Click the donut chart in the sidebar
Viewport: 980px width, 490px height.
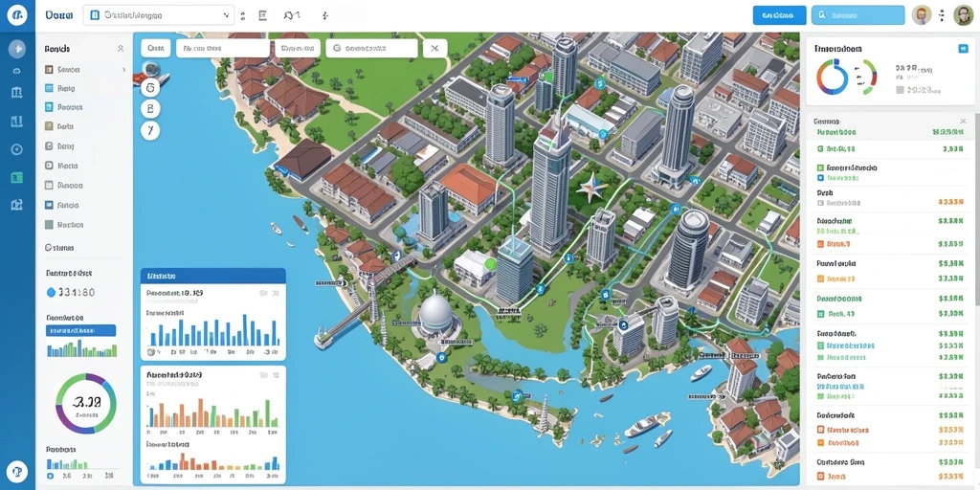[x=86, y=404]
